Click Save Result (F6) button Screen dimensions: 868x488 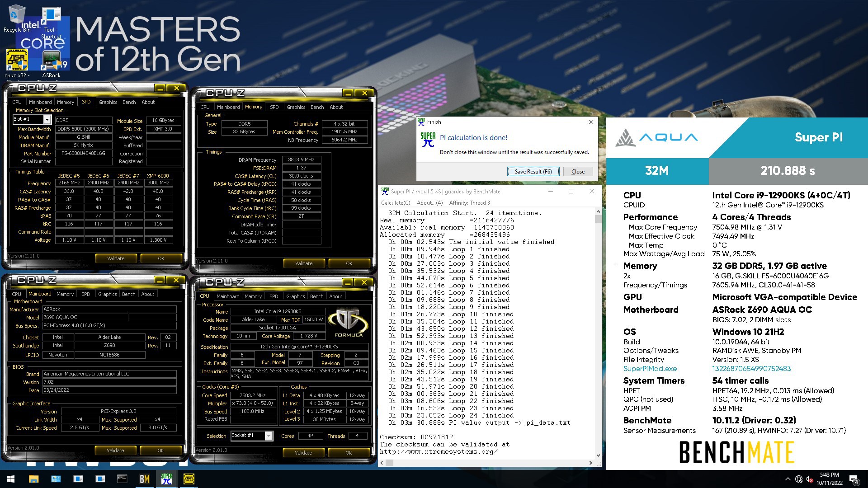click(x=533, y=172)
